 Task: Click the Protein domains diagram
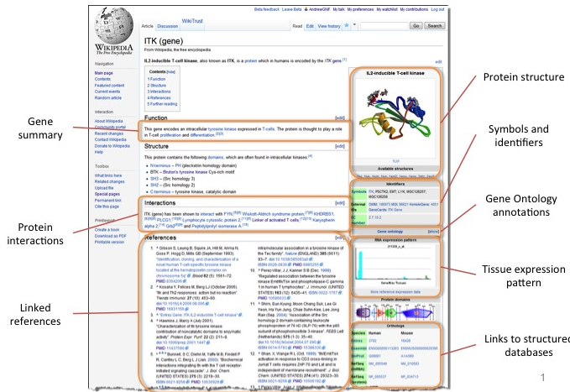click(x=395, y=312)
